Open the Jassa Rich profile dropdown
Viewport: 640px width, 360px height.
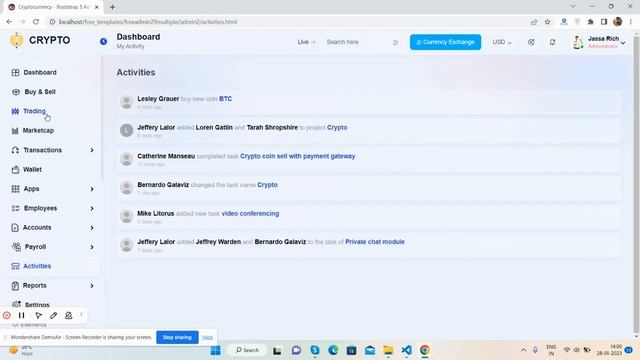point(599,42)
